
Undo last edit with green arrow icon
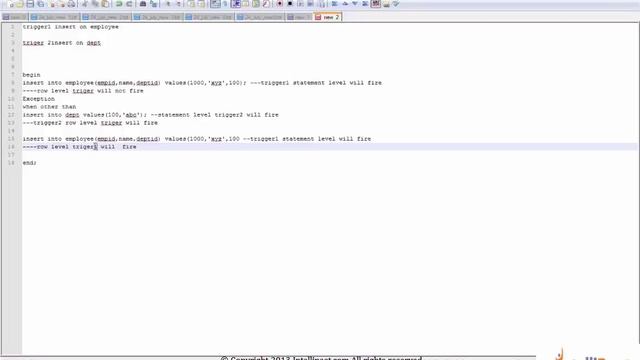click(x=119, y=4)
